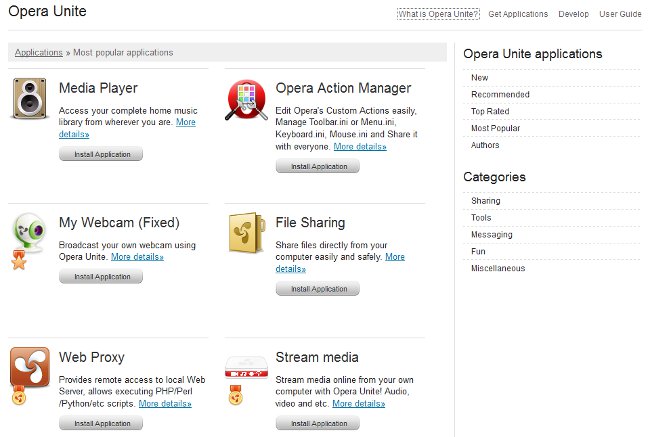Open More details for Web Proxy

(165, 403)
